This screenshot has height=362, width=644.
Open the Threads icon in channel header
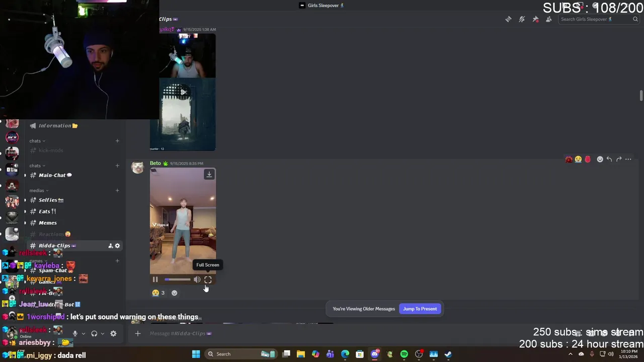[x=508, y=19]
